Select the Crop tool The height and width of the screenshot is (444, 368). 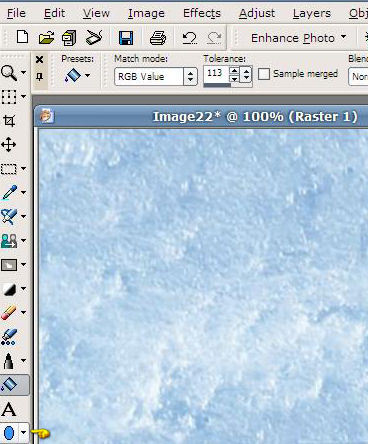pos(9,121)
